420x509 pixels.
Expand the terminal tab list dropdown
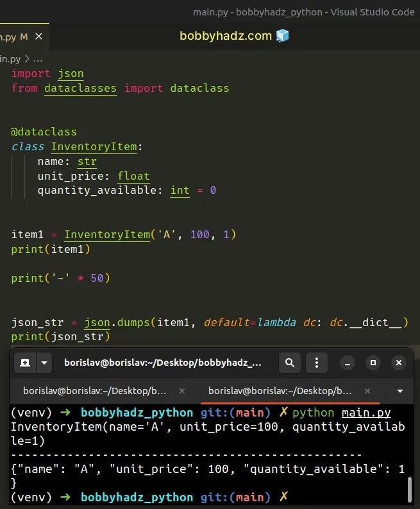tap(400, 391)
